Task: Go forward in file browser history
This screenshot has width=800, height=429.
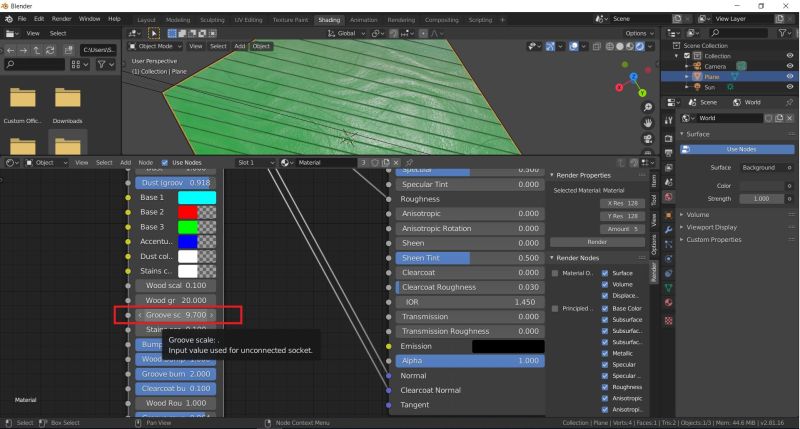Action: coord(23,51)
